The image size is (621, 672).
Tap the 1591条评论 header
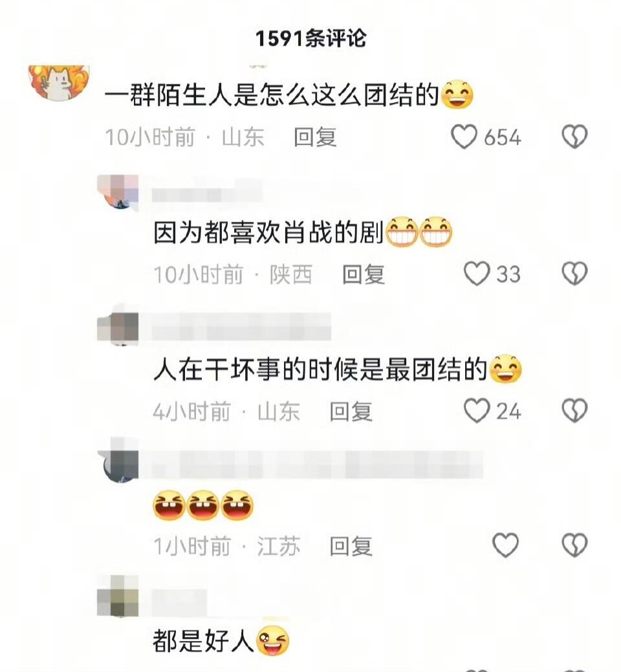310,39
